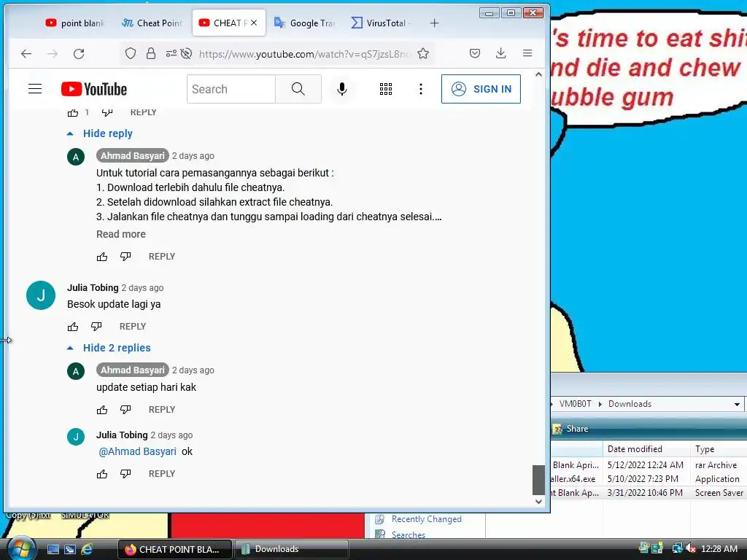
Task: Like Julia Tobing's 'ok' reply
Action: click(102, 474)
